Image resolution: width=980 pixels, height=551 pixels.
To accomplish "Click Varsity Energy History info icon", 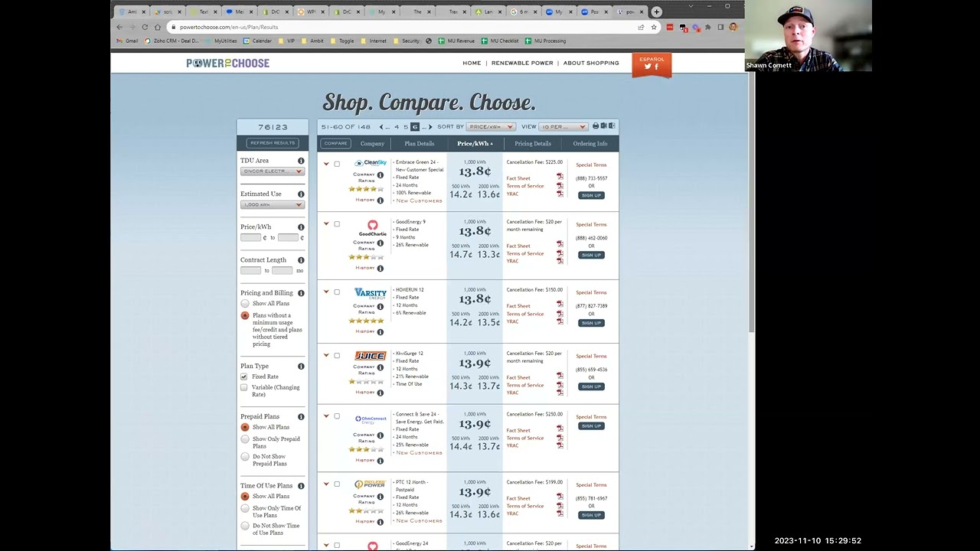I will [x=380, y=332].
